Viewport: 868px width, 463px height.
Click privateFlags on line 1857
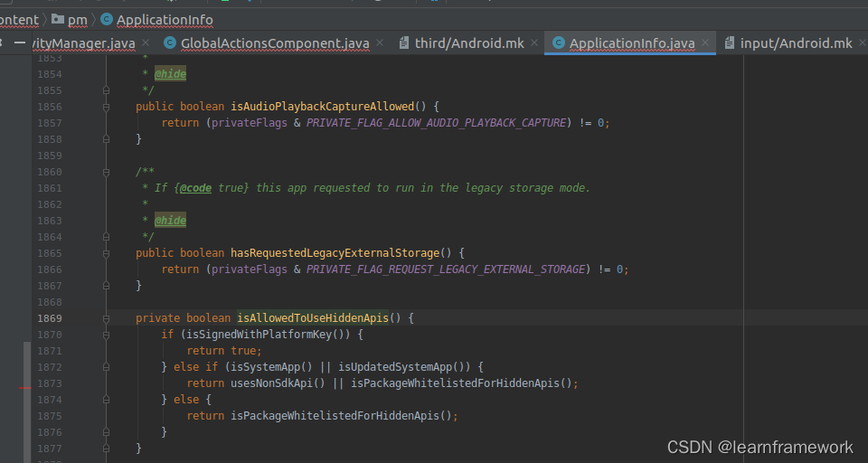[x=250, y=123]
